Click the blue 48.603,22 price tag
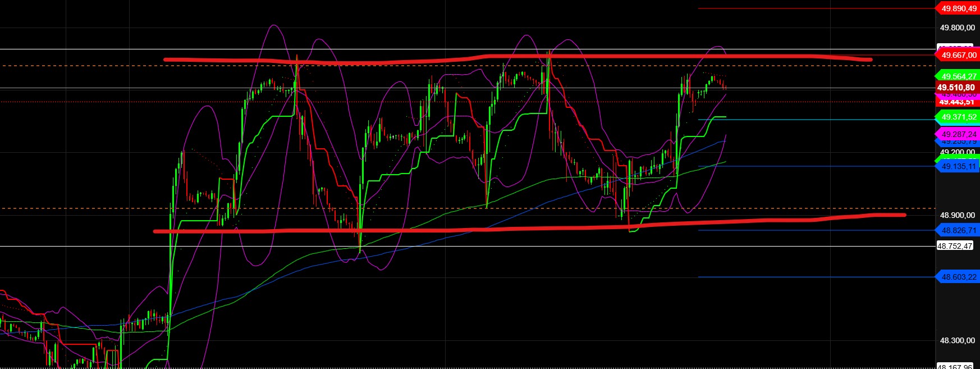Screen dimensions: 980x369 coord(958,277)
